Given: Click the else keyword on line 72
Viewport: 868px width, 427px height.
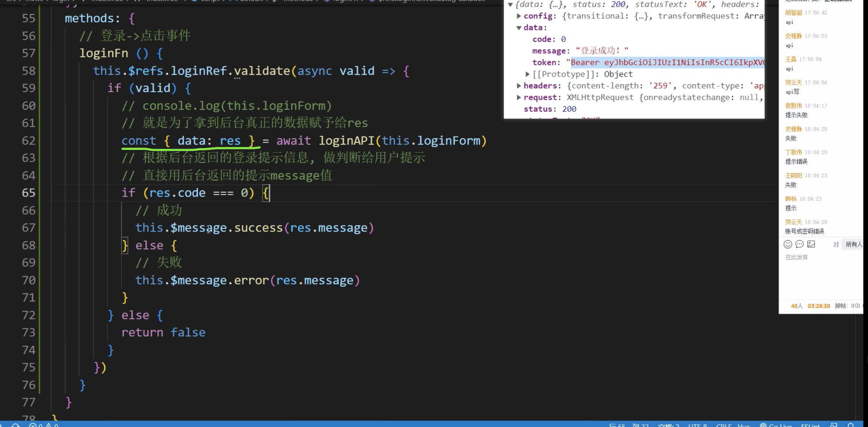Looking at the screenshot, I should pyautogui.click(x=135, y=315).
